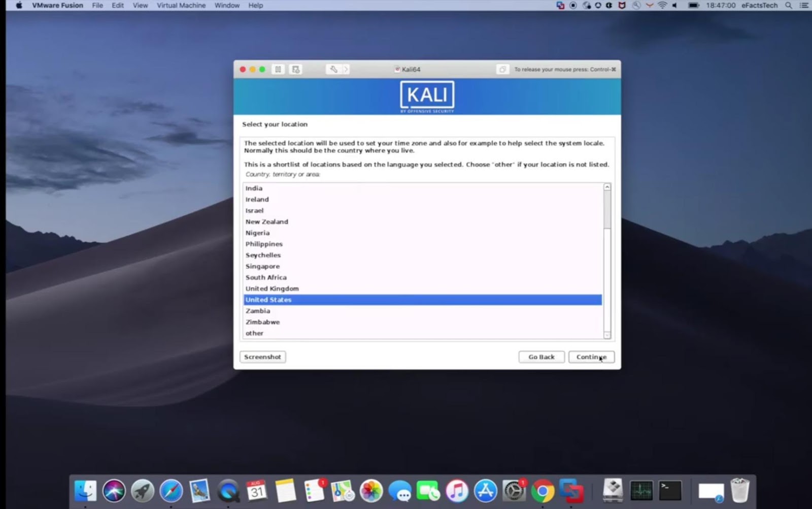
Task: Click the location list scrollbar thumb
Action: pyautogui.click(x=607, y=210)
